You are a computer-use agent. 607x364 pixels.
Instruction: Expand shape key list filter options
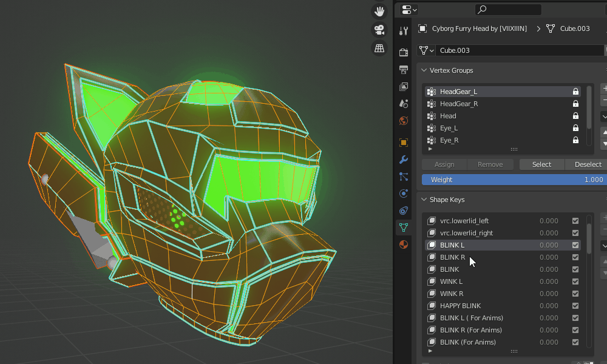click(430, 351)
